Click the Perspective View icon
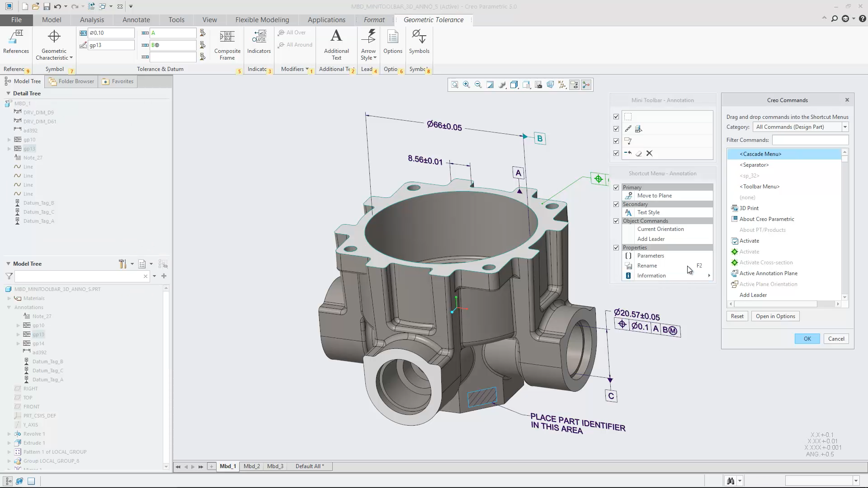 tap(550, 85)
